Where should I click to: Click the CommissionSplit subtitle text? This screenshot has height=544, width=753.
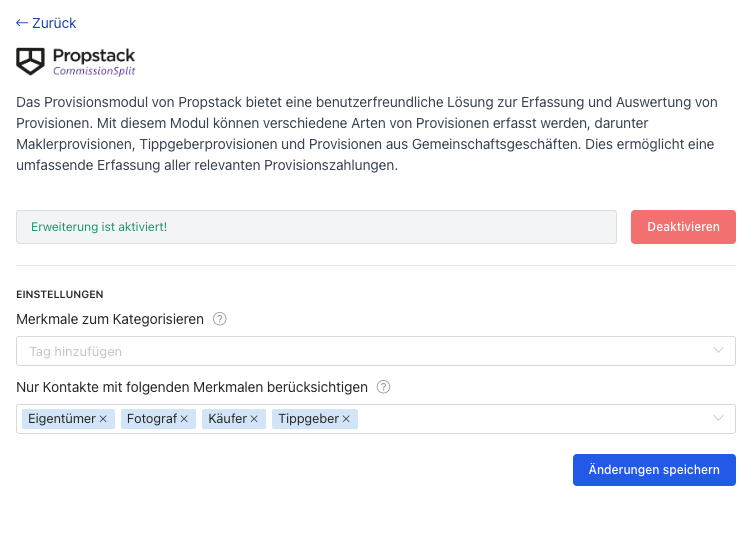click(x=94, y=71)
